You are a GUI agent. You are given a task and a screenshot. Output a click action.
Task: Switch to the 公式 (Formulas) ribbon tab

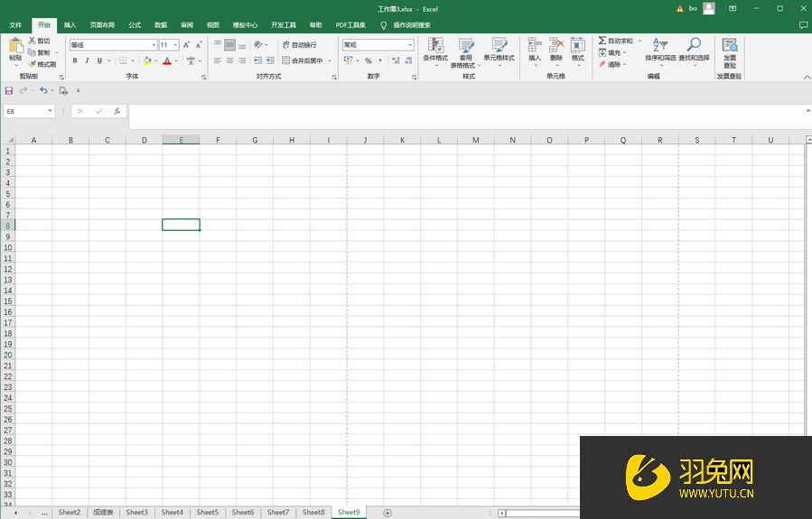(135, 25)
